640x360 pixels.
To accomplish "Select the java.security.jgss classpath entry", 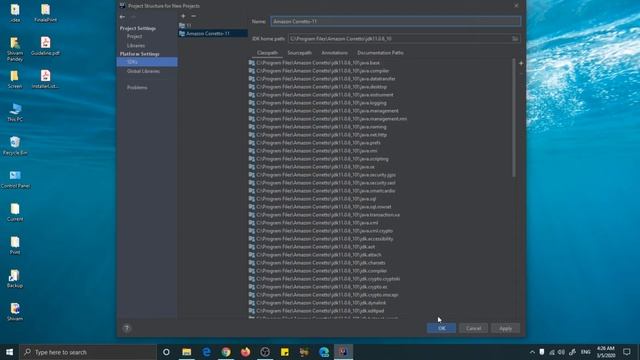I will (322, 175).
